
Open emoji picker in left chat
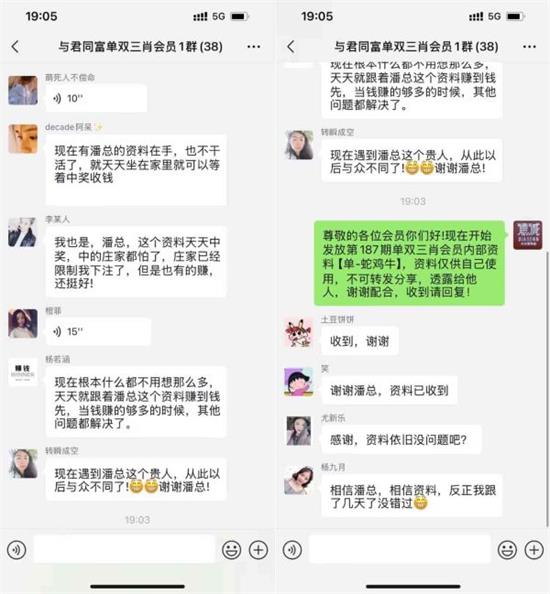tap(231, 550)
